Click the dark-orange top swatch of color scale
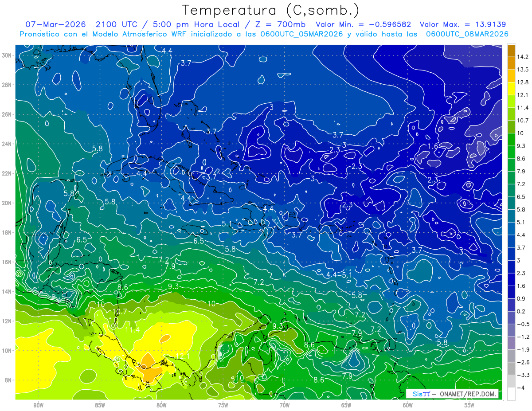Image resolution: width=532 pixels, height=411 pixels. pyautogui.click(x=511, y=51)
